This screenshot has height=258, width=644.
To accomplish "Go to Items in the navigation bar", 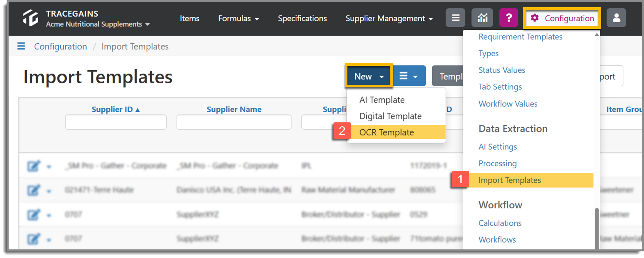I will (x=190, y=19).
